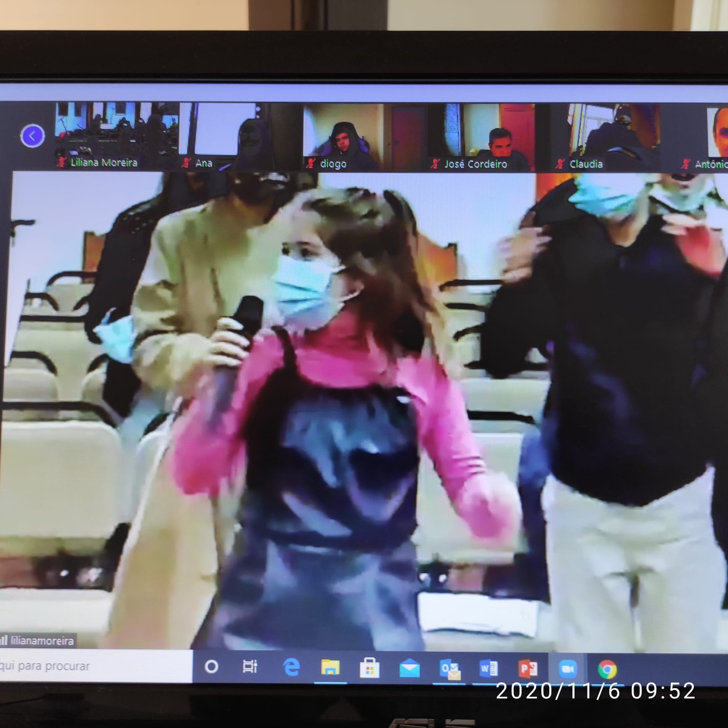Click muted microphone icon beside Claudia

click(x=560, y=164)
